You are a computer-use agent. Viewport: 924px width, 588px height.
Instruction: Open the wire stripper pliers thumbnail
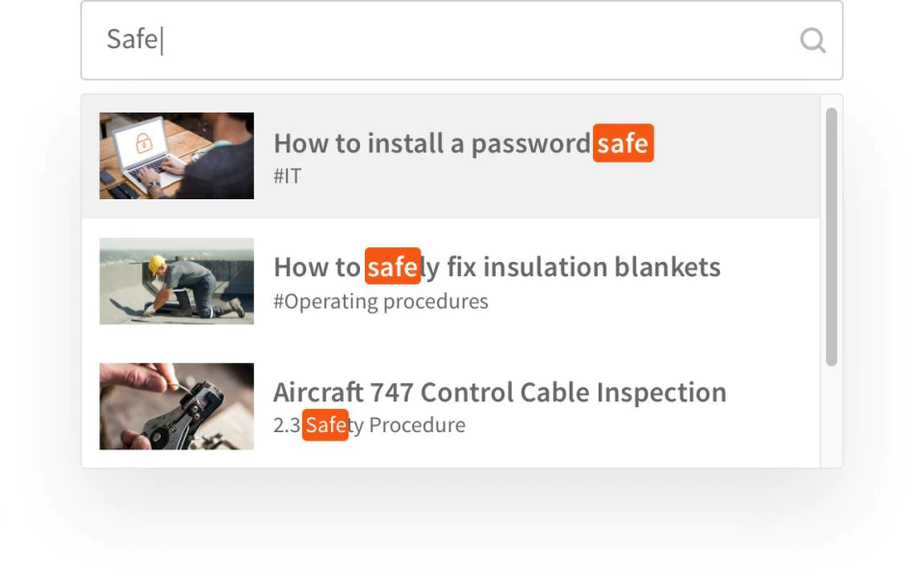(177, 406)
